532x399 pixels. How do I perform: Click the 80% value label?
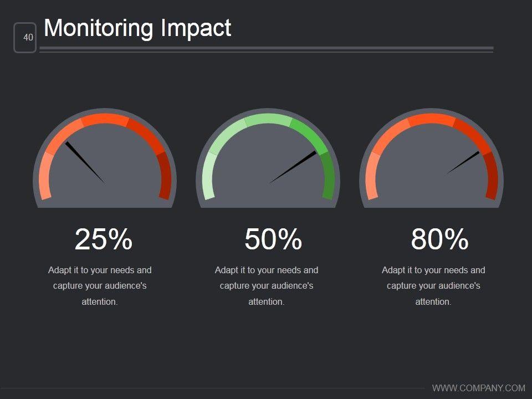coord(439,239)
